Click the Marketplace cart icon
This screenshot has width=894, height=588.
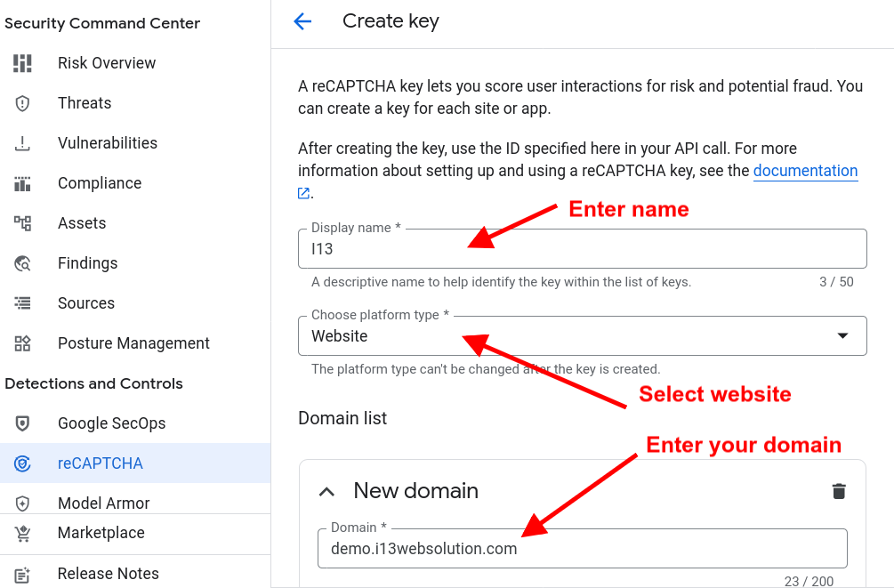coord(22,533)
